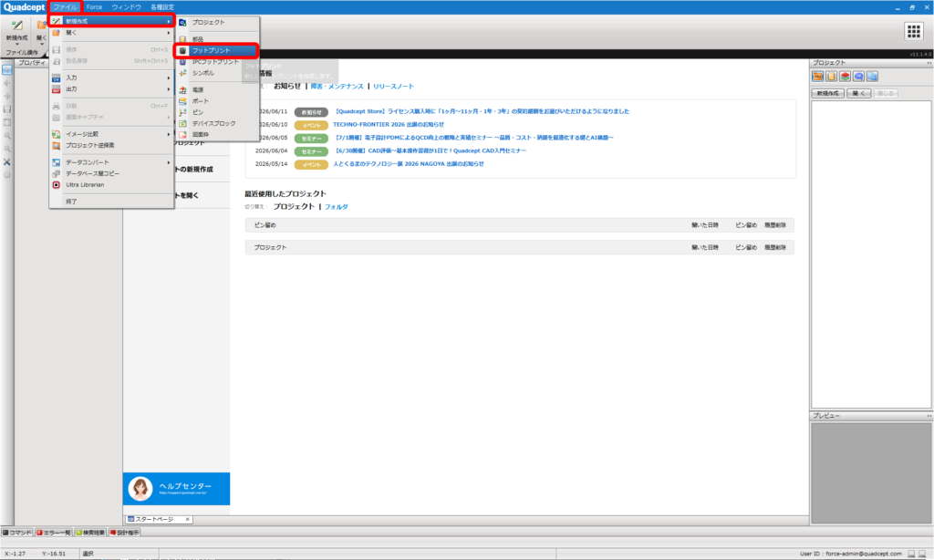This screenshot has width=934, height=560.
Task: Expand the データコンバート submenu
Action: tap(111, 162)
